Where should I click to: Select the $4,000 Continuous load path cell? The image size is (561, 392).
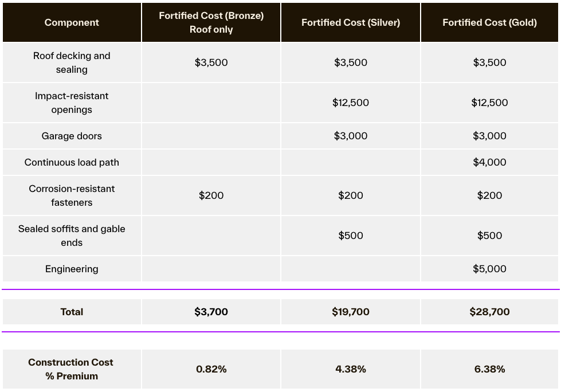[x=489, y=162]
